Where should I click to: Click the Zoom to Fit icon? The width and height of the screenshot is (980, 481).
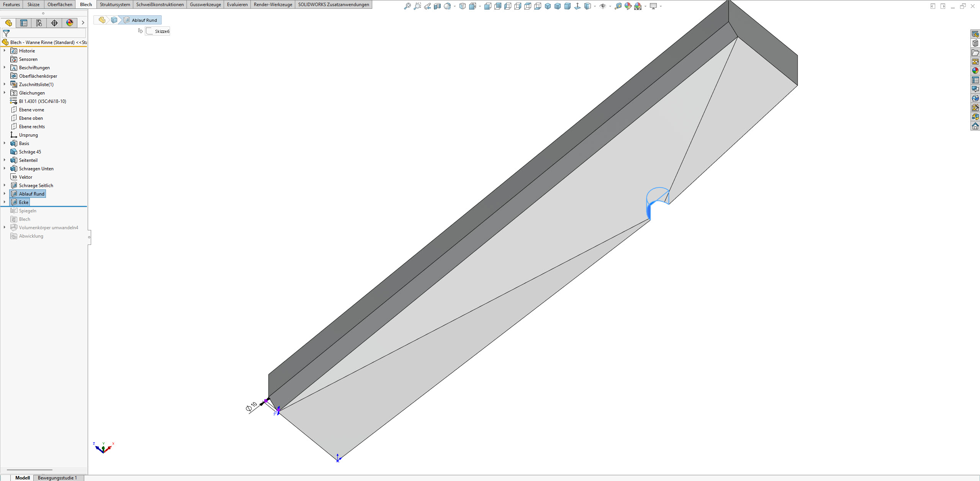click(407, 6)
